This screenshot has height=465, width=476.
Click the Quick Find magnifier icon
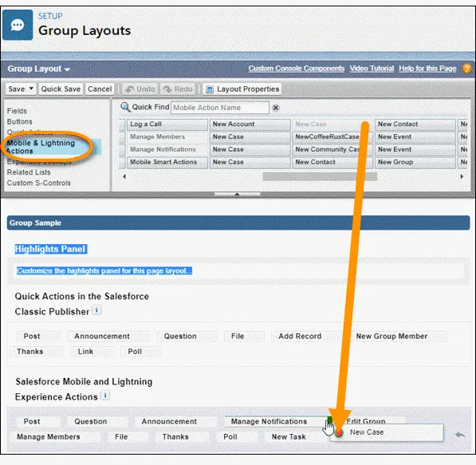pyautogui.click(x=125, y=107)
